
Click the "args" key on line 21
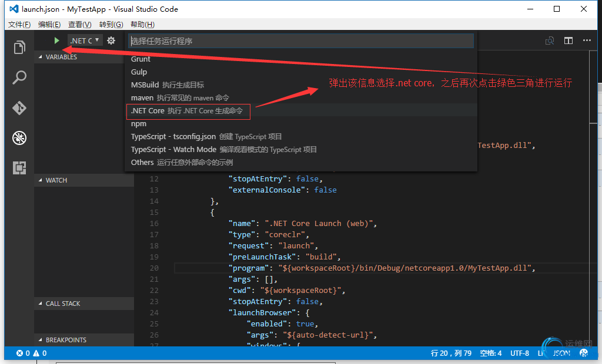point(242,279)
